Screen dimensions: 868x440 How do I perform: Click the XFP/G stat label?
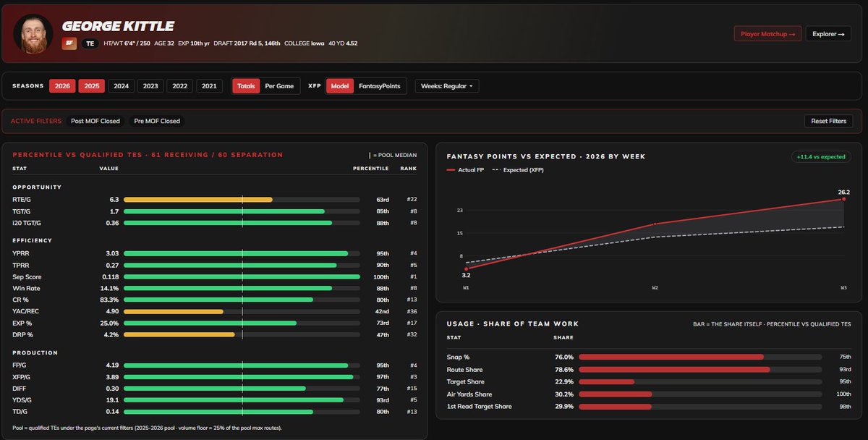point(21,377)
